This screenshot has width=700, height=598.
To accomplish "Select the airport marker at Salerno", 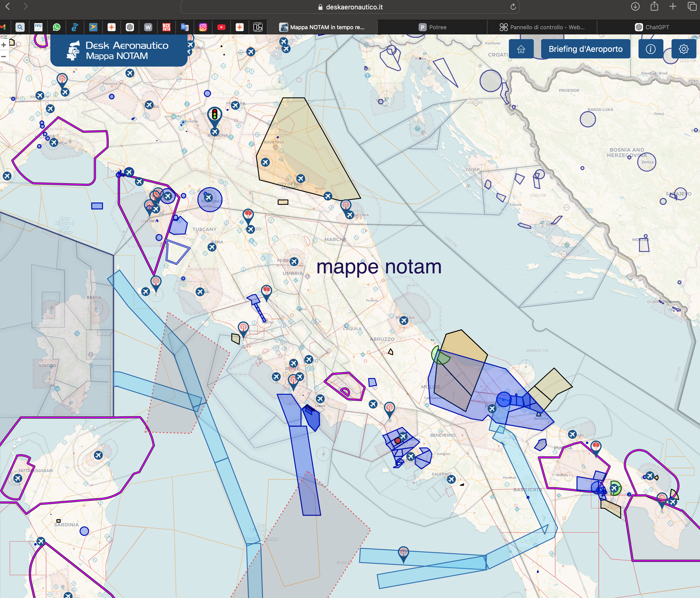I will pyautogui.click(x=451, y=479).
